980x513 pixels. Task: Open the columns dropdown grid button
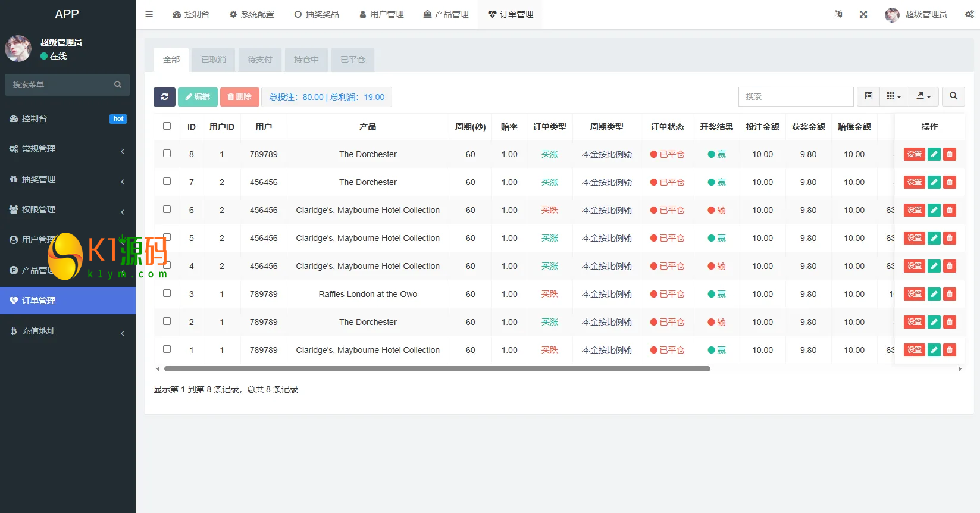coord(894,96)
